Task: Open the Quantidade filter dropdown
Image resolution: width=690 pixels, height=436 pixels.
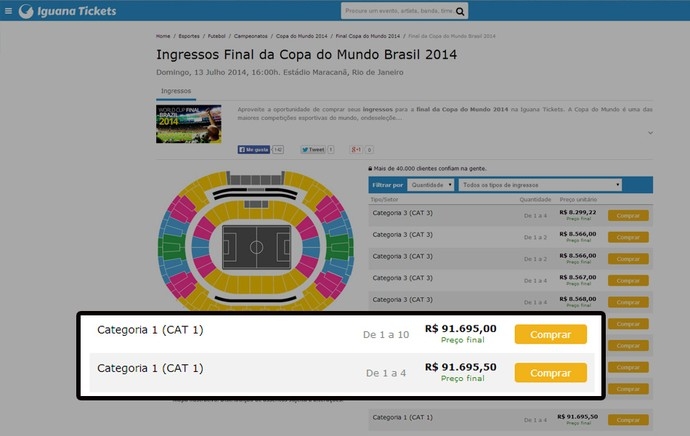Action: coord(430,185)
